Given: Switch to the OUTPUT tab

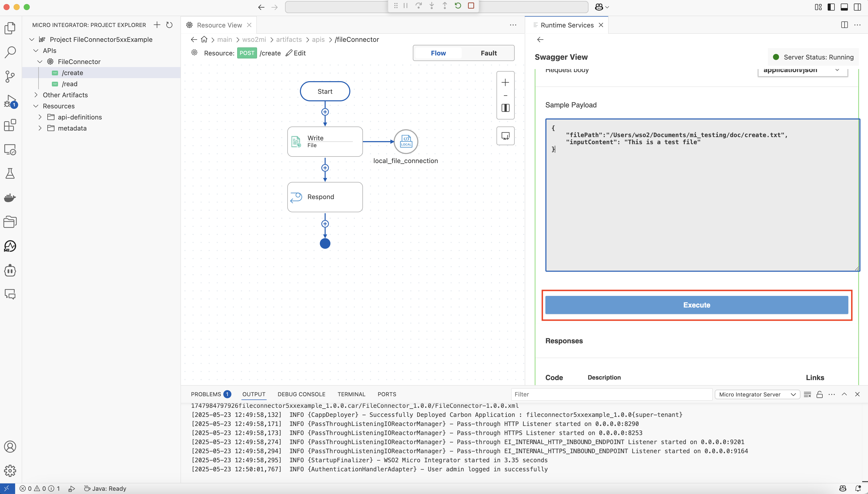Looking at the screenshot, I should click(254, 394).
